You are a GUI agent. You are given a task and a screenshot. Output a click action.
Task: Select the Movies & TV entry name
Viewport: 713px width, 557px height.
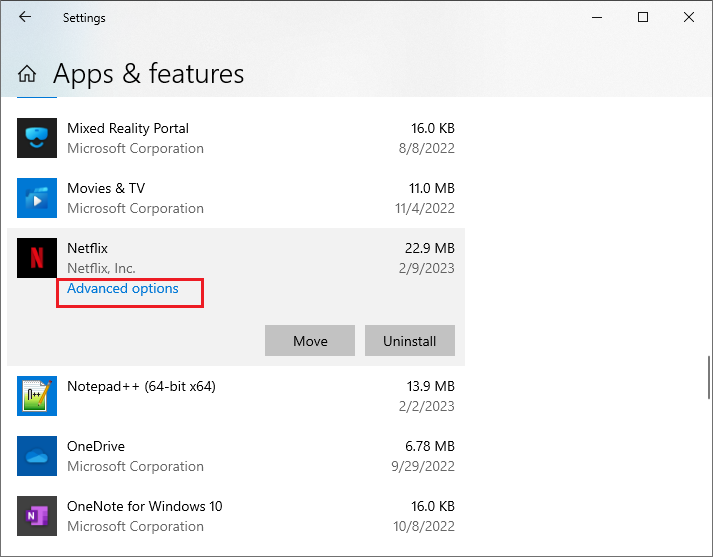[106, 188]
